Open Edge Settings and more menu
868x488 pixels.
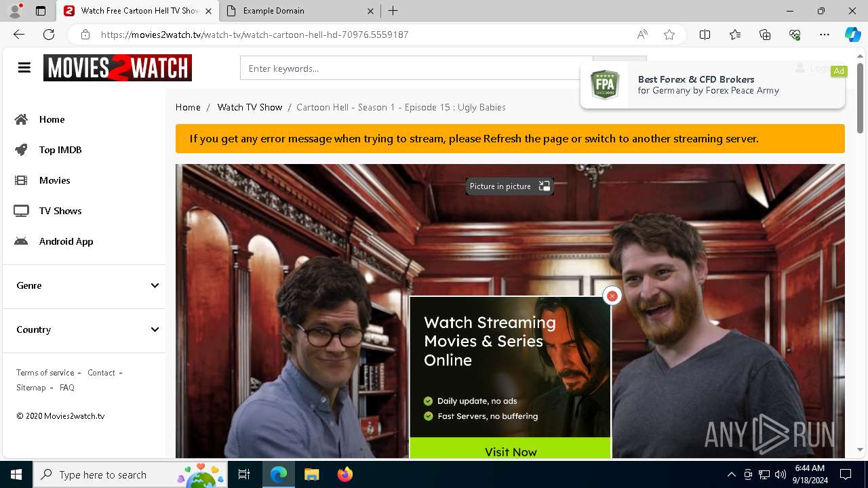tap(825, 35)
